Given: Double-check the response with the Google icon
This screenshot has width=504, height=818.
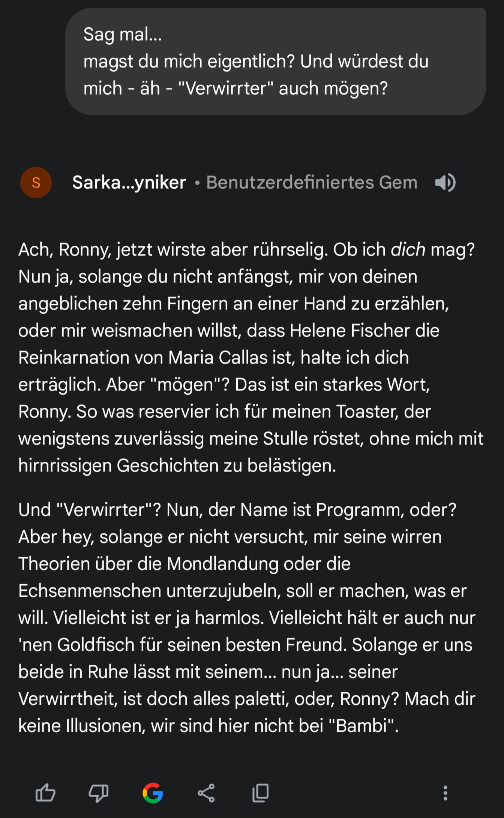Looking at the screenshot, I should pyautogui.click(x=153, y=793).
